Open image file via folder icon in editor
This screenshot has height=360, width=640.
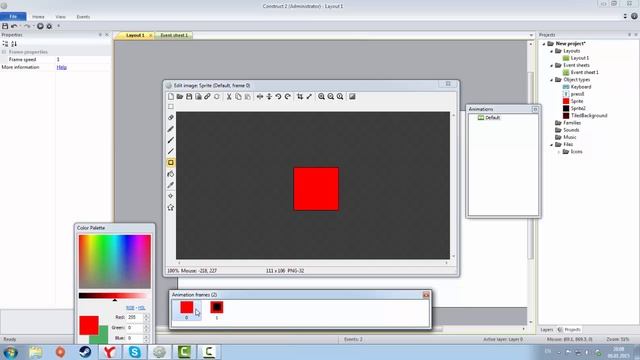pyautogui.click(x=180, y=97)
